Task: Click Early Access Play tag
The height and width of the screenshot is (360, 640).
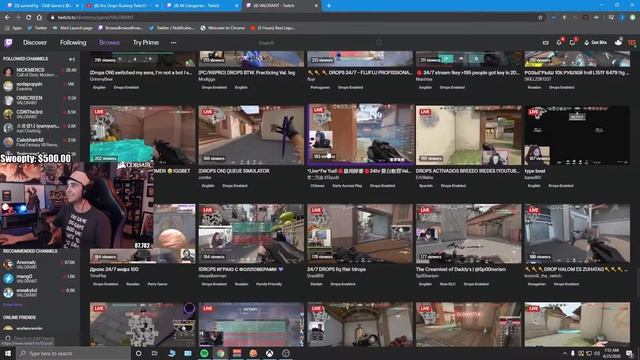Action: (x=347, y=186)
